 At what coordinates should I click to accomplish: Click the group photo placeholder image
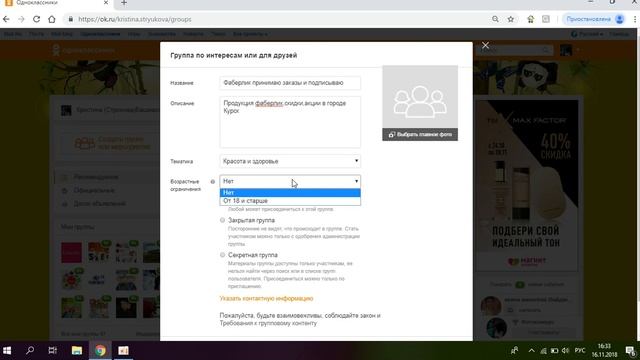(x=420, y=97)
